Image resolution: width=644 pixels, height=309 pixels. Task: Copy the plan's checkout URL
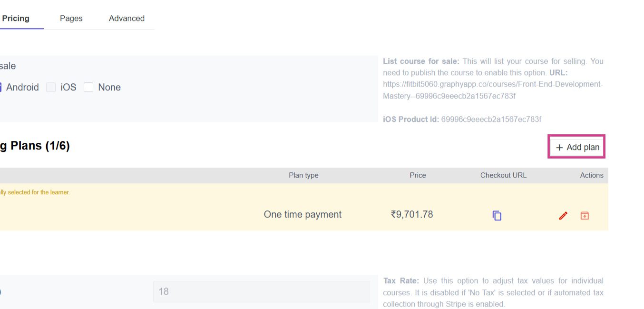click(497, 216)
